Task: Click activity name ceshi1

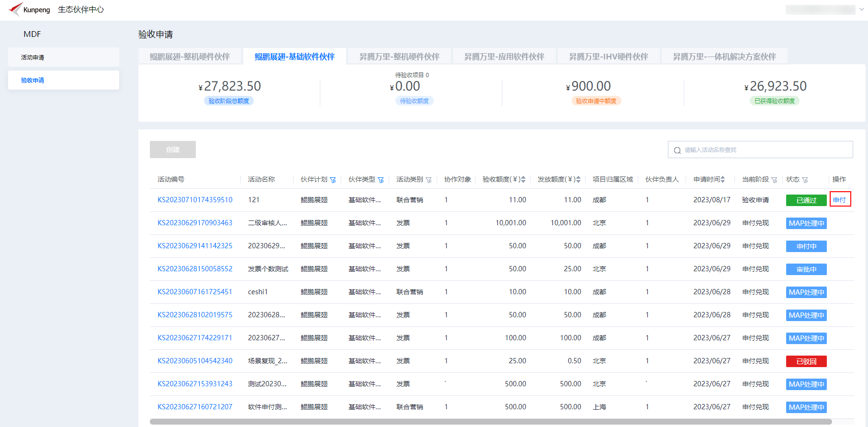Action: click(x=258, y=292)
